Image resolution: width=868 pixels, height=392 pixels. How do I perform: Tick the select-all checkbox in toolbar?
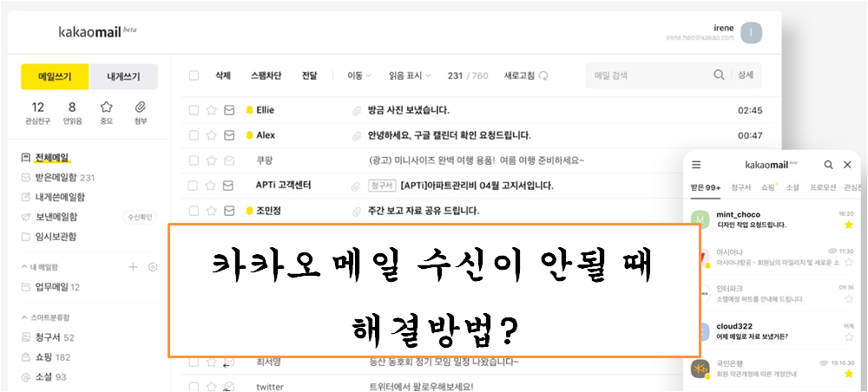coord(194,75)
